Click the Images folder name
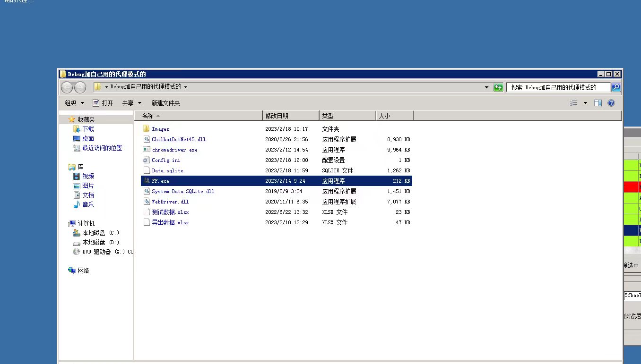 click(x=160, y=129)
